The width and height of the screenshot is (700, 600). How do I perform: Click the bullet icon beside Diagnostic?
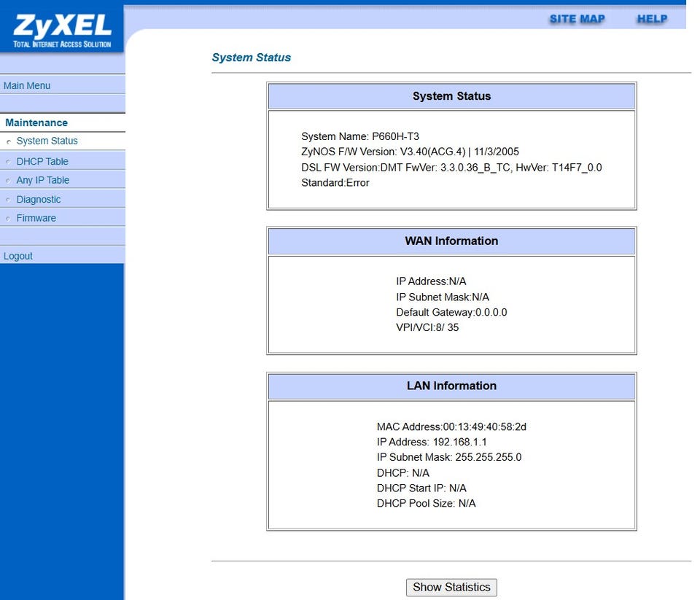tap(8, 200)
